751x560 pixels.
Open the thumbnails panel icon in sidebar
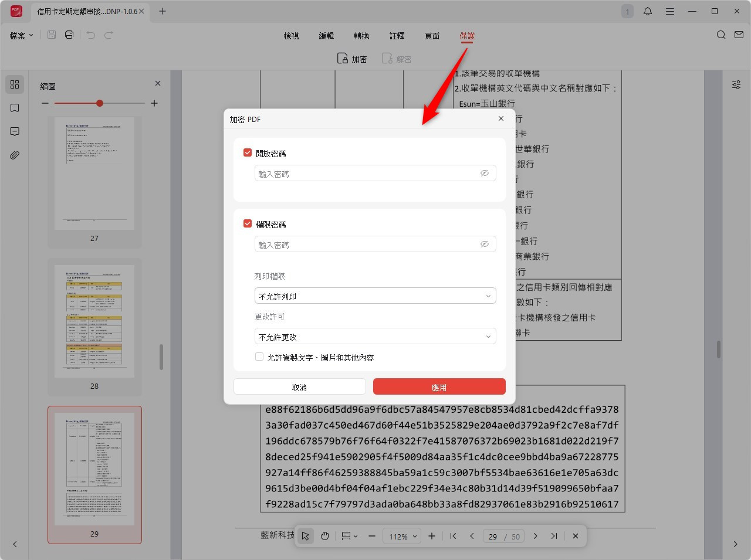point(15,84)
